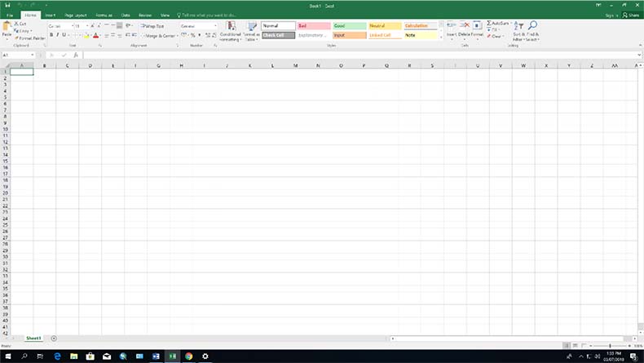
Task: Click the Format Painter tool
Action: (29, 38)
